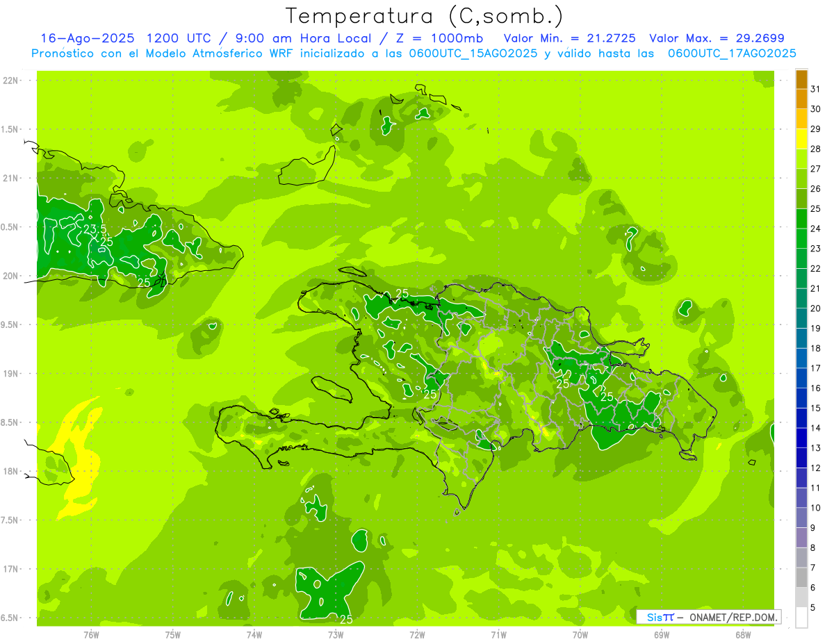Click the grey legend swatch between 6 and 7

click(801, 578)
